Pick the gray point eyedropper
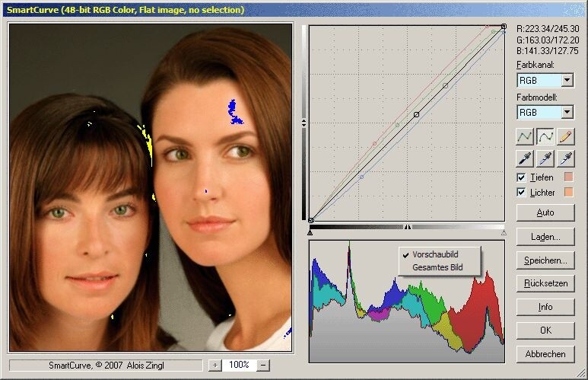Image resolution: width=588 pixels, height=380 pixels. (545, 158)
